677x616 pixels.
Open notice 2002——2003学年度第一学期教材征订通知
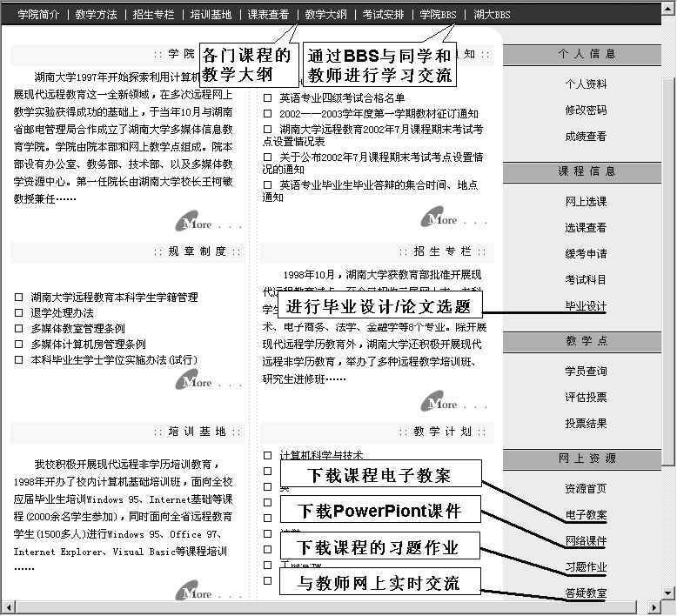[379, 113]
